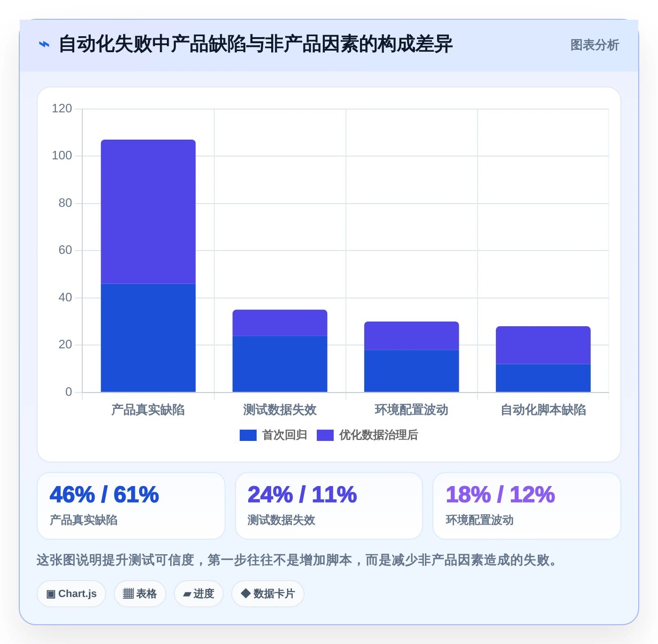Click the 120 y-axis tick label
The width and height of the screenshot is (658, 644).
pyautogui.click(x=62, y=109)
